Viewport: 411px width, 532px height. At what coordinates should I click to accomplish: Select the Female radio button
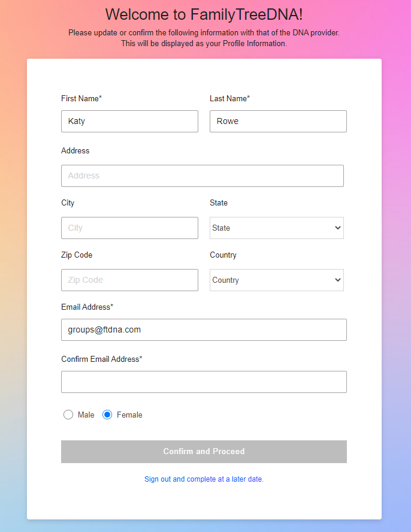pyautogui.click(x=107, y=415)
